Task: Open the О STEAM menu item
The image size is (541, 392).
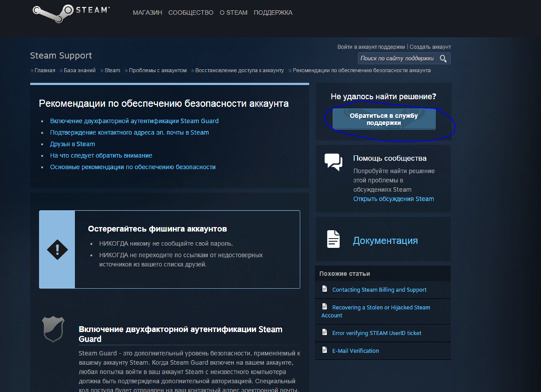Action: [x=233, y=13]
